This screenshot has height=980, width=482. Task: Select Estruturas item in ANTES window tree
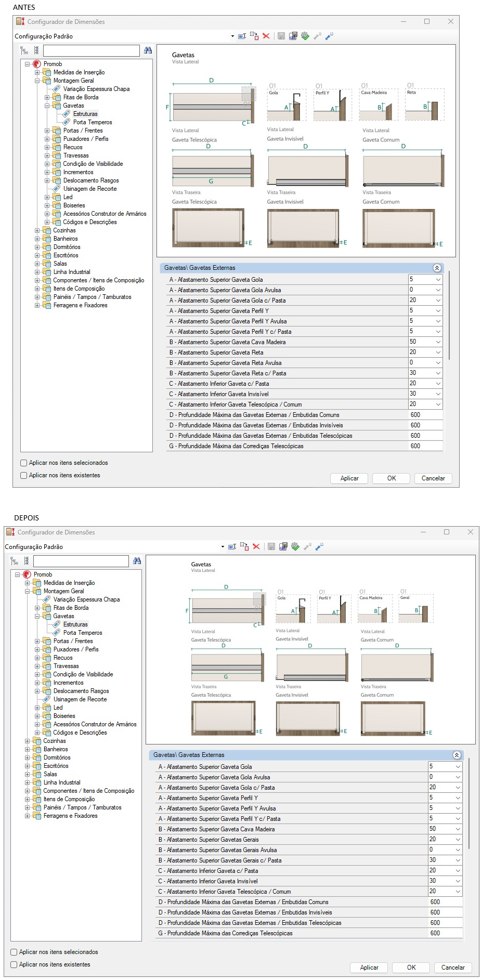coord(85,114)
